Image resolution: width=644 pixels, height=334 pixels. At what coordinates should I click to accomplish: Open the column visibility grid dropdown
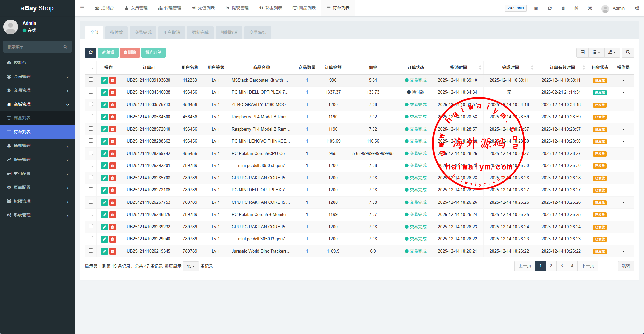click(596, 52)
